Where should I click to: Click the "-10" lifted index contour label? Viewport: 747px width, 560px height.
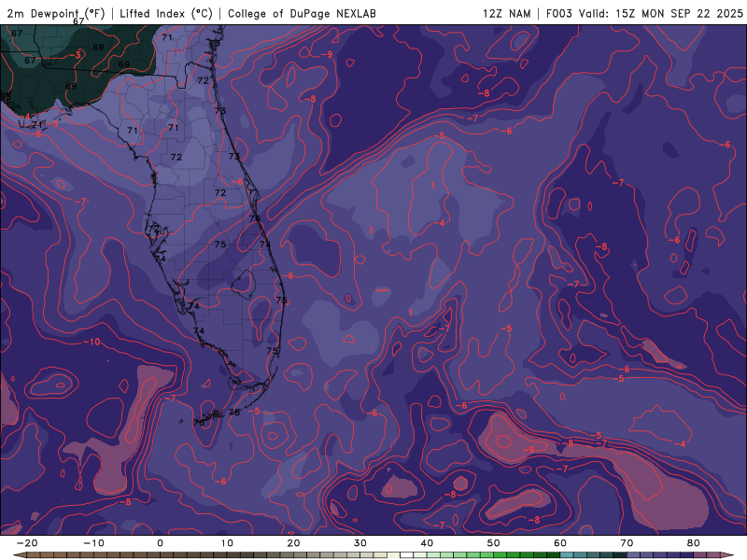tap(92, 342)
